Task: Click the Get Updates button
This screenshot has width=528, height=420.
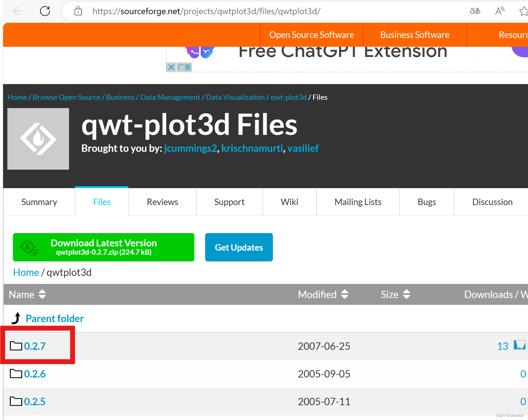Action: [x=239, y=247]
